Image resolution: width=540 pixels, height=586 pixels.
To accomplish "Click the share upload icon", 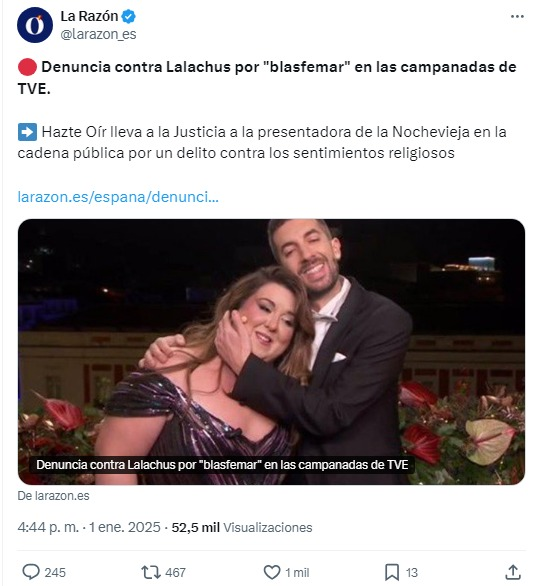I will click(513, 572).
